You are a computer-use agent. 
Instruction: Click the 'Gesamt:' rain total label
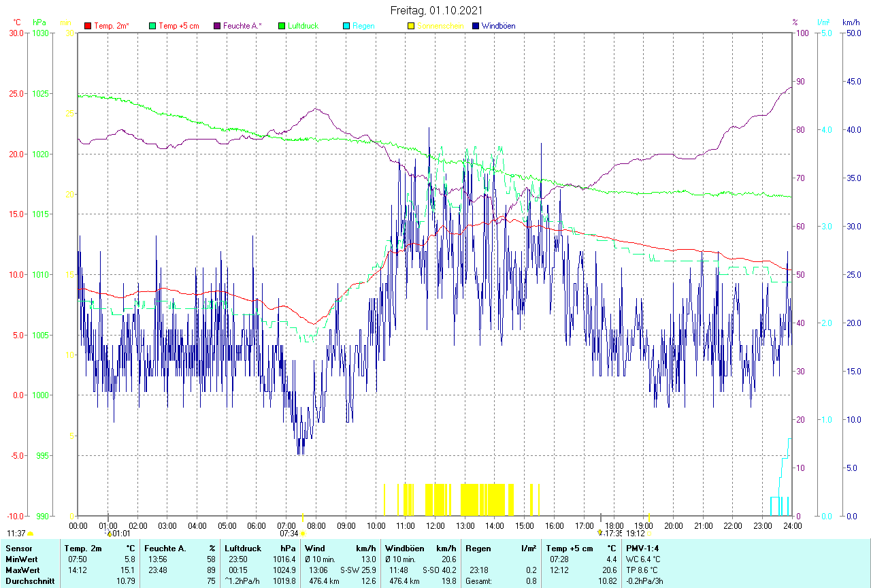point(479,581)
